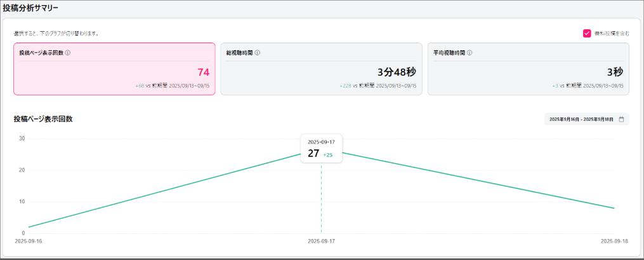Viewport: 644px width, 260px height.
Task: Click the 3分48秒 total watch time value
Action: (394, 72)
